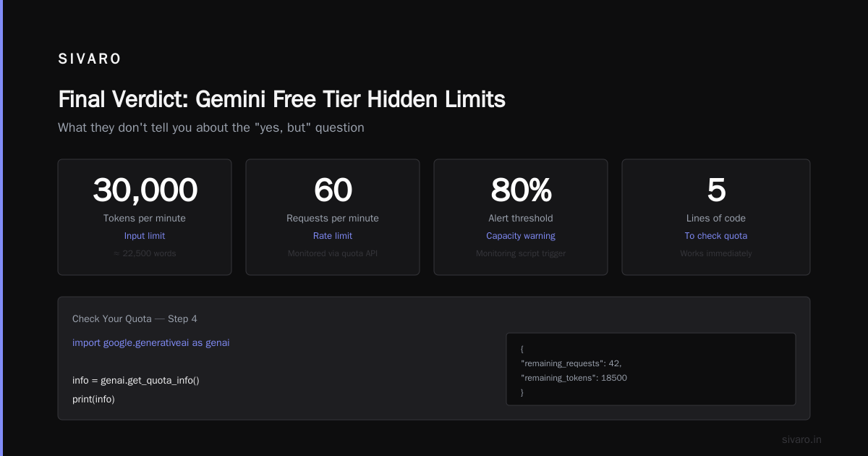Click the Capacity warning label

521,236
